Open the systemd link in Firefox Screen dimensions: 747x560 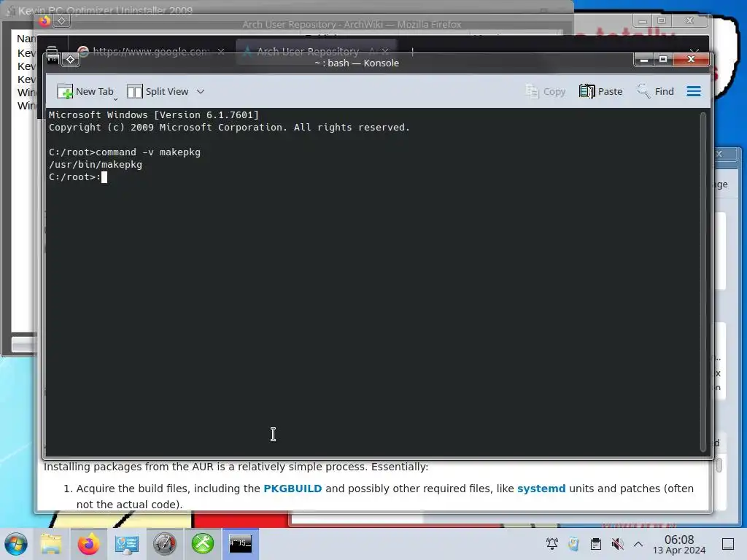click(x=541, y=489)
